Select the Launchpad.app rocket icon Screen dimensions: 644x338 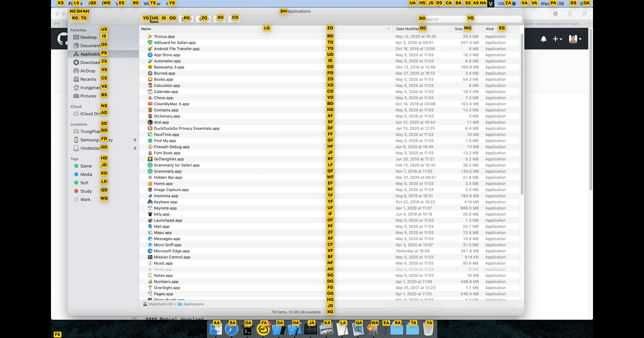(x=150, y=221)
